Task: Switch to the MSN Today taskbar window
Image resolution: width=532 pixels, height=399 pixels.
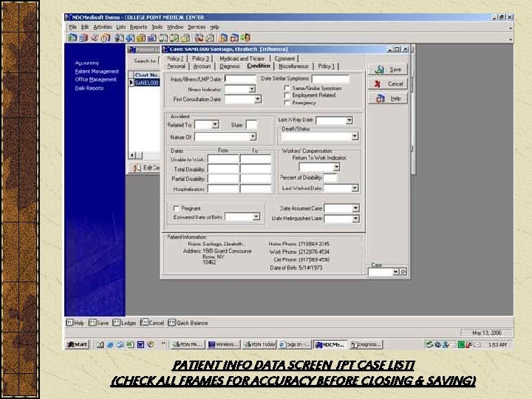Action: [259, 345]
